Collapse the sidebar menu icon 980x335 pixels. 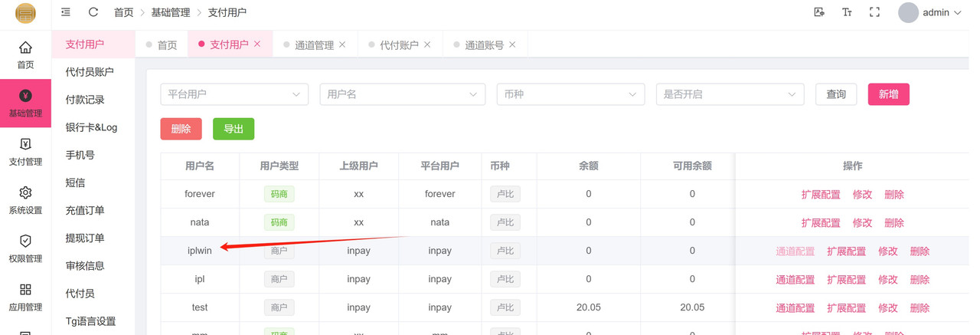click(x=66, y=12)
